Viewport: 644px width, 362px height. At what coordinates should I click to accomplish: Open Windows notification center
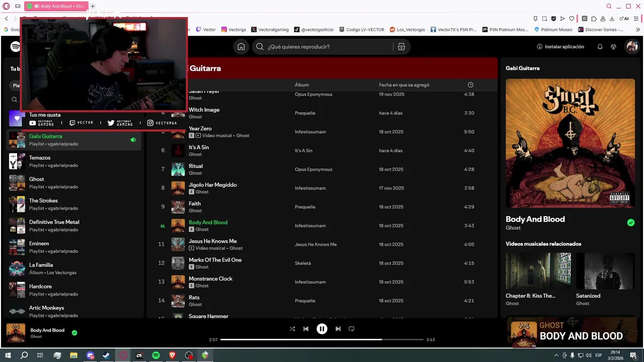633,355
